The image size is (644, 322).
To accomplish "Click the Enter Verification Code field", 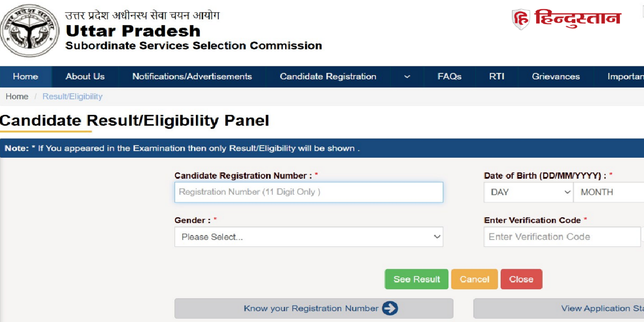I will click(561, 237).
